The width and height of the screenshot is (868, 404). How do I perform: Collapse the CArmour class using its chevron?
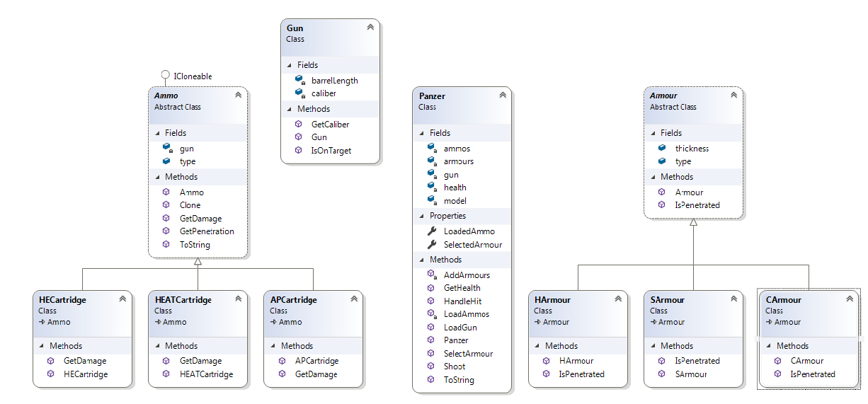(850, 299)
